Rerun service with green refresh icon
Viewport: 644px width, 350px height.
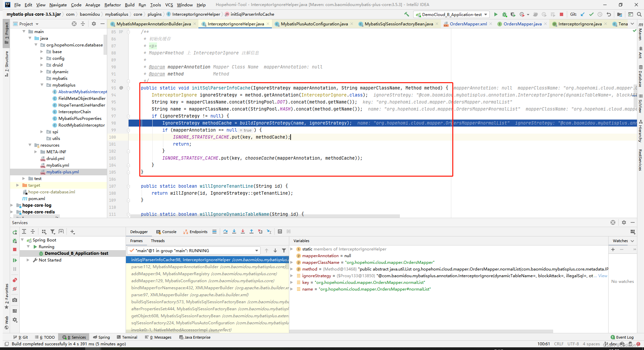click(x=15, y=232)
